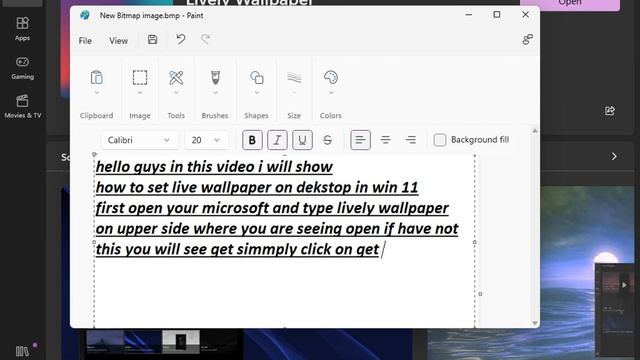
Task: Open Gaming section in Microsoft Store sidebar
Action: point(22,68)
